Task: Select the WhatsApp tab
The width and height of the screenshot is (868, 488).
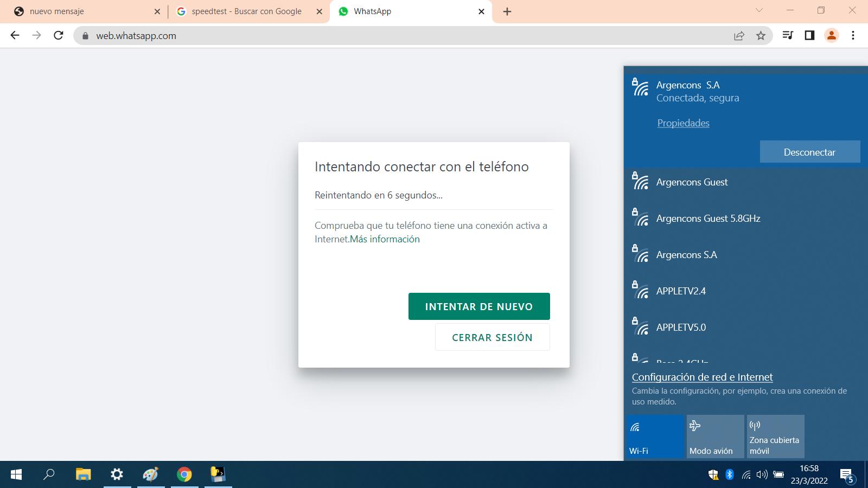Action: click(x=410, y=11)
